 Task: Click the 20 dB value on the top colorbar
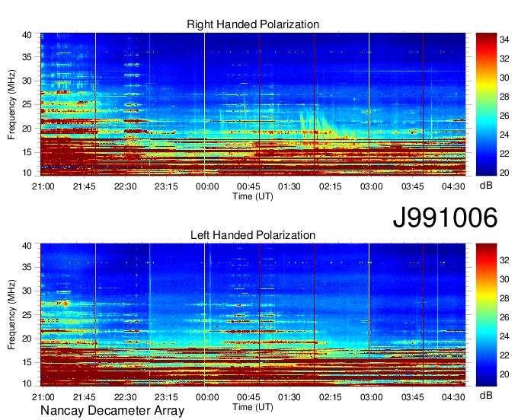(x=504, y=173)
